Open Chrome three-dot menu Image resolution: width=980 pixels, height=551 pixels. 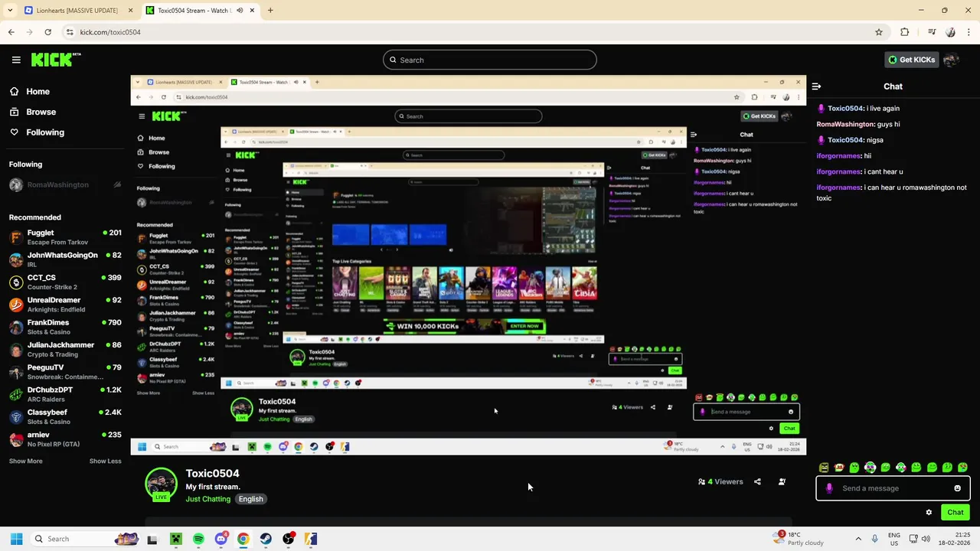[969, 32]
